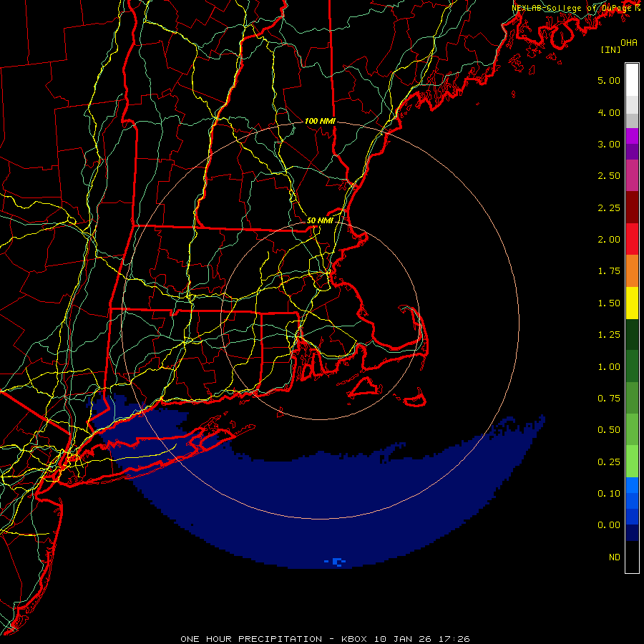The image size is (644, 644).
Task: Click the ND legend label
Action: [615, 557]
